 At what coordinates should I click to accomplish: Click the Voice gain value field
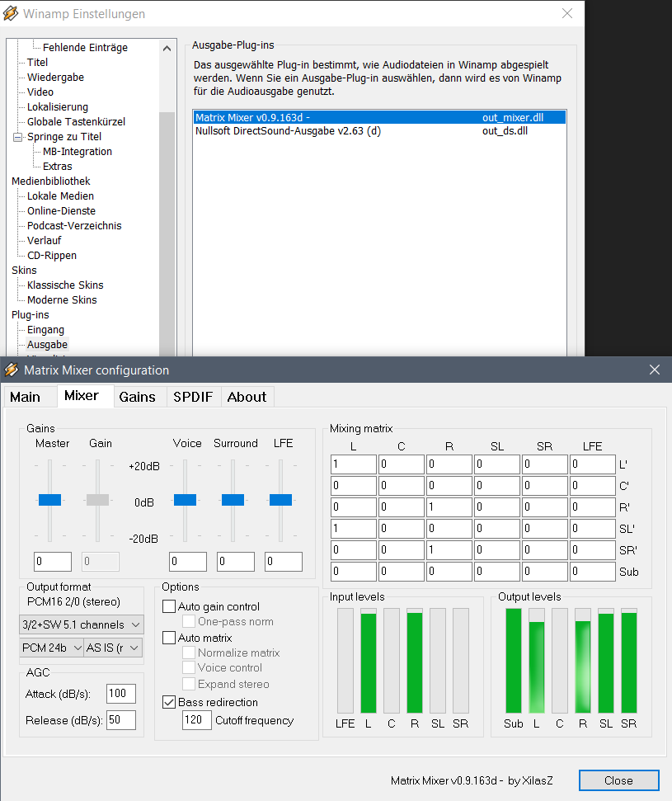[x=188, y=562]
